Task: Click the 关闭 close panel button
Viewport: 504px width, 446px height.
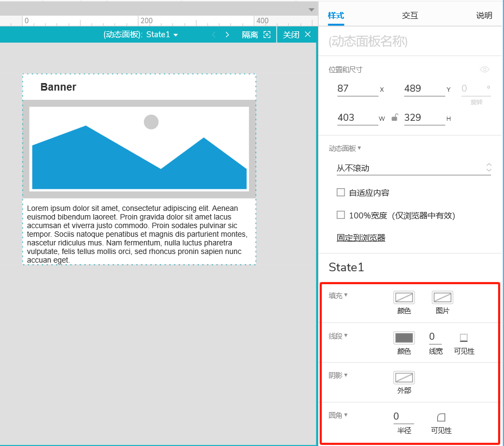Action: pos(296,35)
